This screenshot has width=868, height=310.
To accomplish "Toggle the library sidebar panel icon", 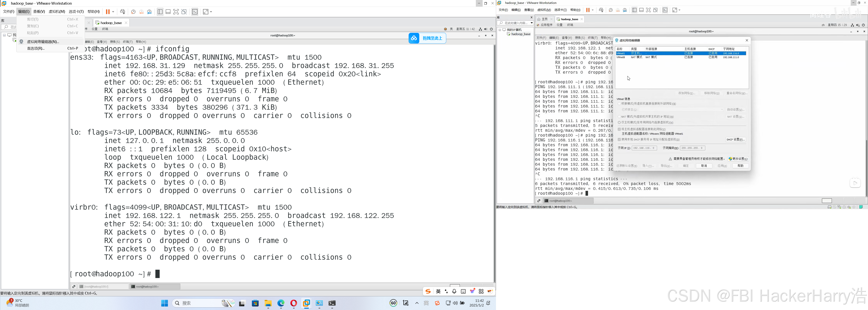I will (x=160, y=12).
